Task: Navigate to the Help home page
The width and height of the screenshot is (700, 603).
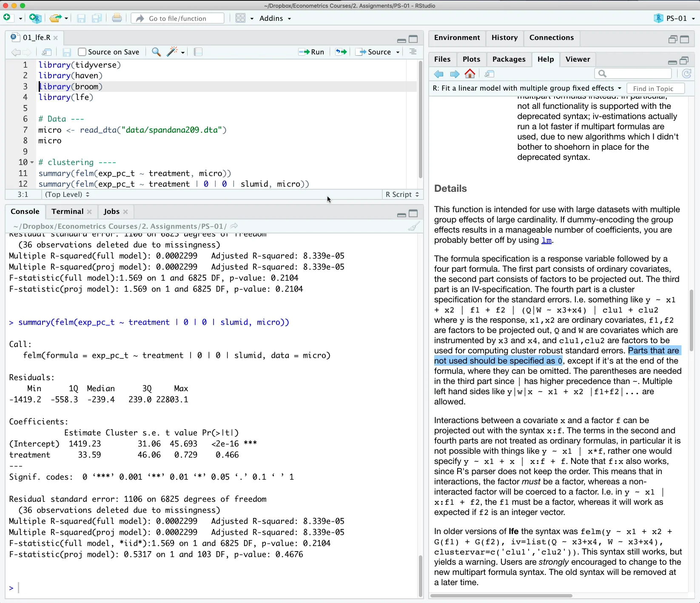Action: (x=470, y=74)
